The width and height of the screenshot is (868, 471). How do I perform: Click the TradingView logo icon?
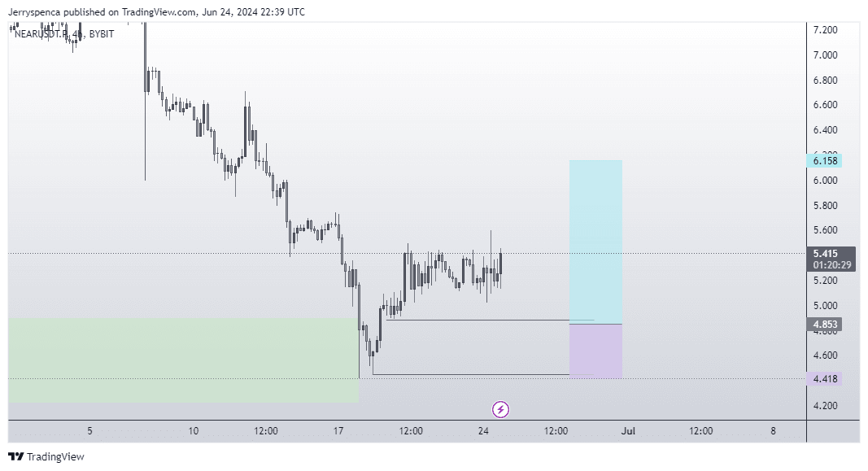[15, 457]
